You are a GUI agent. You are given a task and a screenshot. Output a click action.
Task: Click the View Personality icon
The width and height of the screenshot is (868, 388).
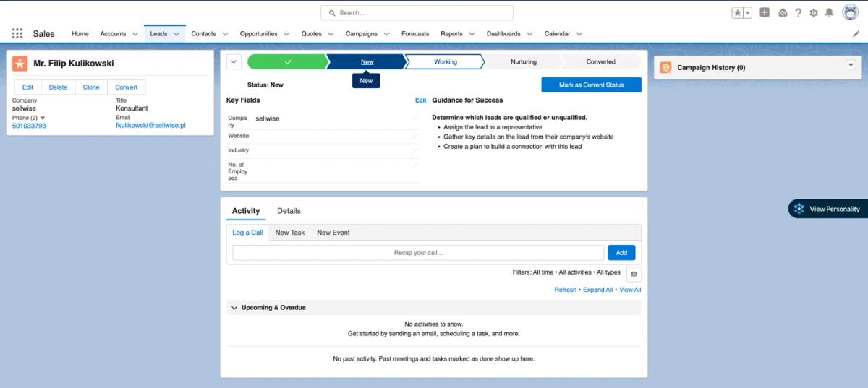[x=799, y=209]
